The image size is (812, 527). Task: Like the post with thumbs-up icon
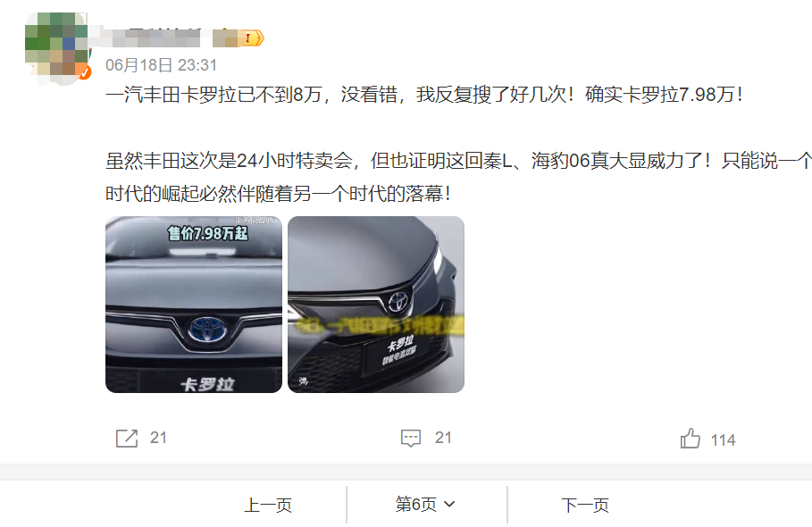point(690,439)
